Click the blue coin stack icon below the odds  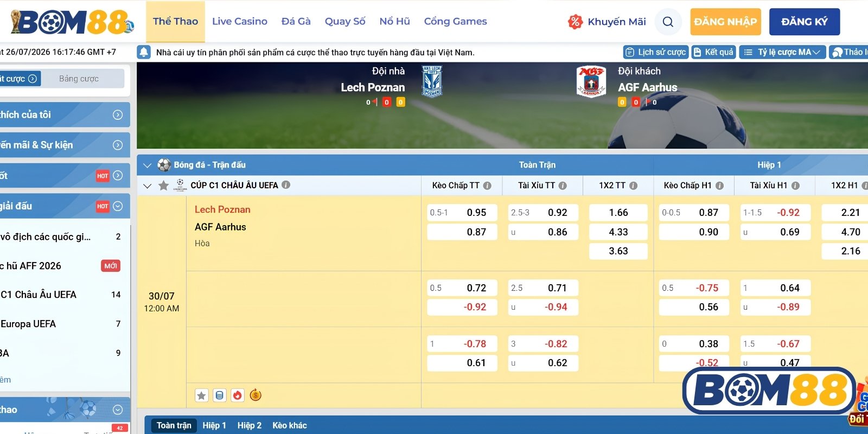[x=219, y=395]
